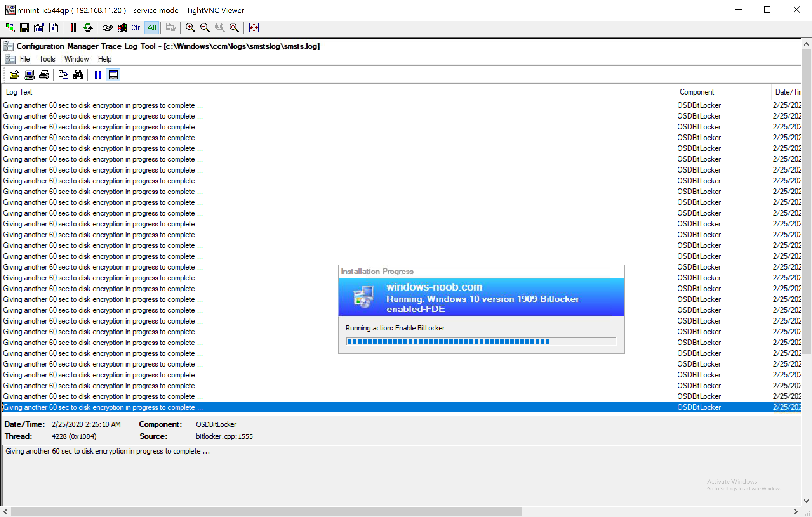The height and width of the screenshot is (517, 812).
Task: Send Ctrl+Esc with the Windows flag icon
Action: (x=122, y=28)
